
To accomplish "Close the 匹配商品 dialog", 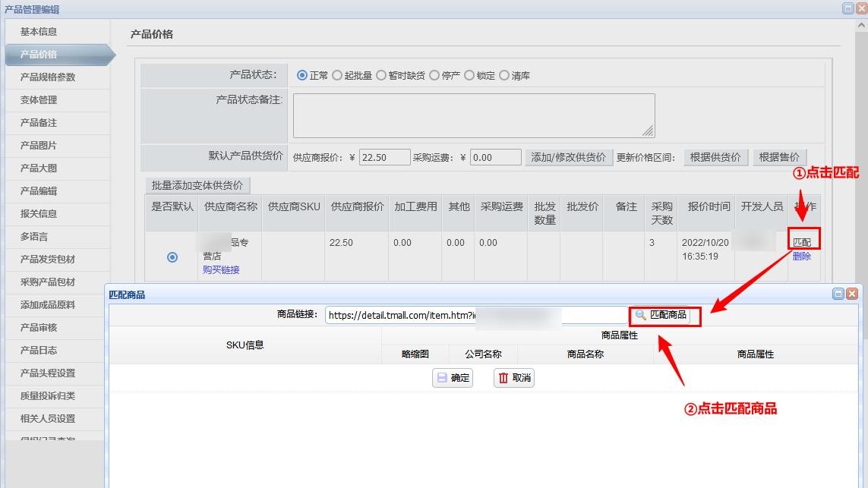I will click(x=852, y=294).
